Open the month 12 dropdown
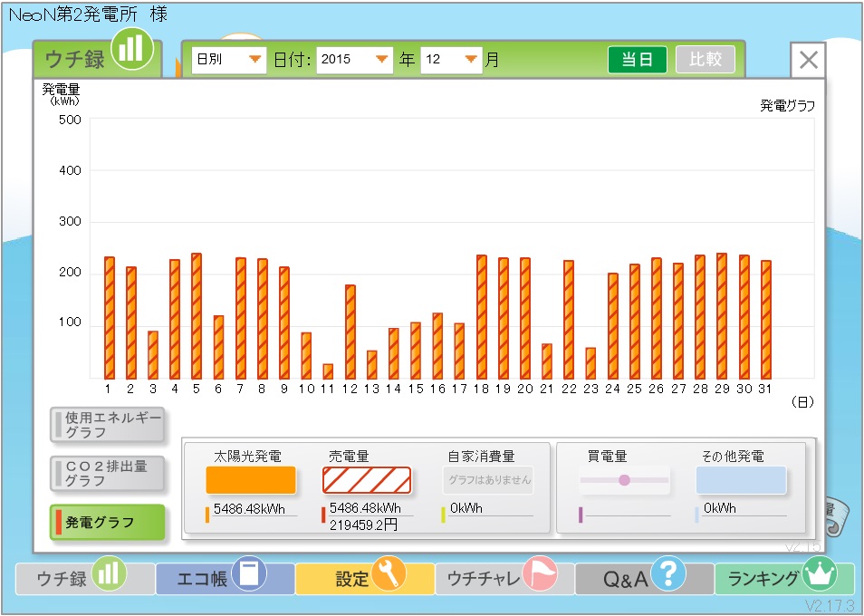The width and height of the screenshot is (864, 616). coord(451,60)
